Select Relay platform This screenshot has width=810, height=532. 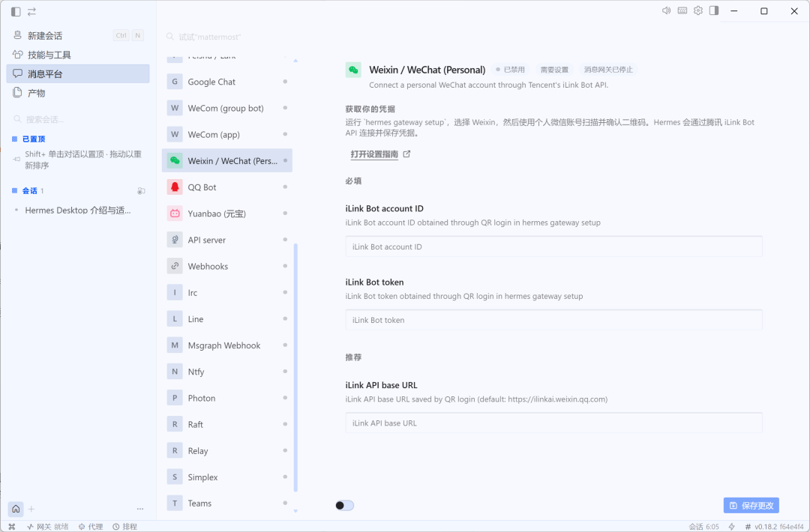[226, 450]
